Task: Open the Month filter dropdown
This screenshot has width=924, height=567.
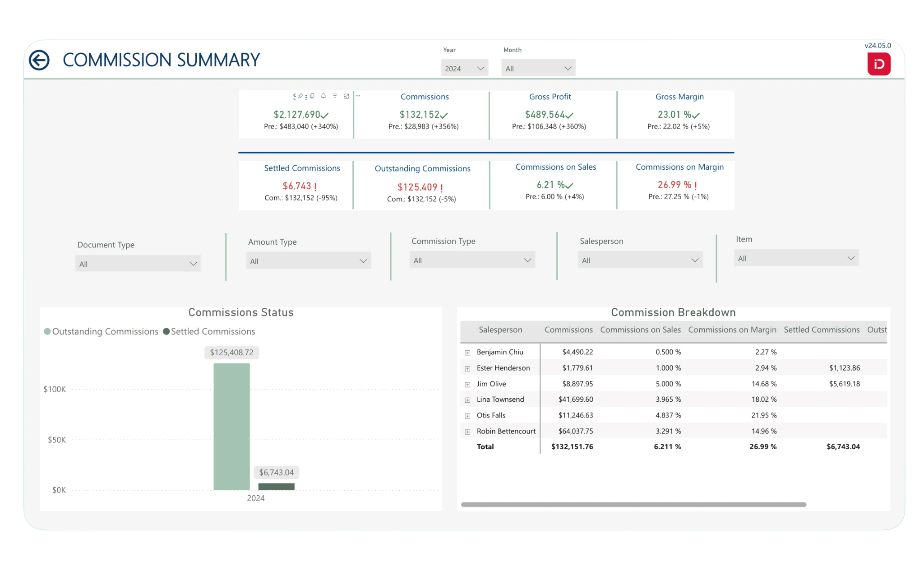Action: [538, 68]
